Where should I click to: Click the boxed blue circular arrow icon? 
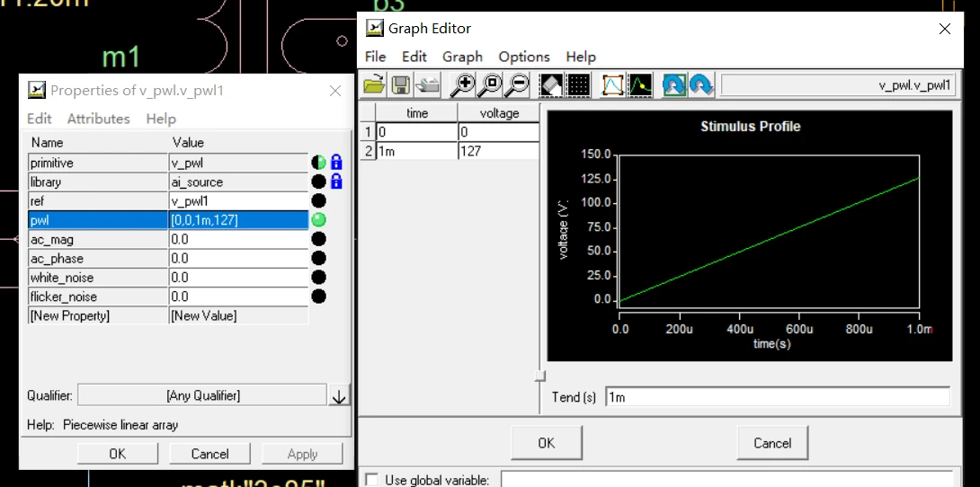675,84
